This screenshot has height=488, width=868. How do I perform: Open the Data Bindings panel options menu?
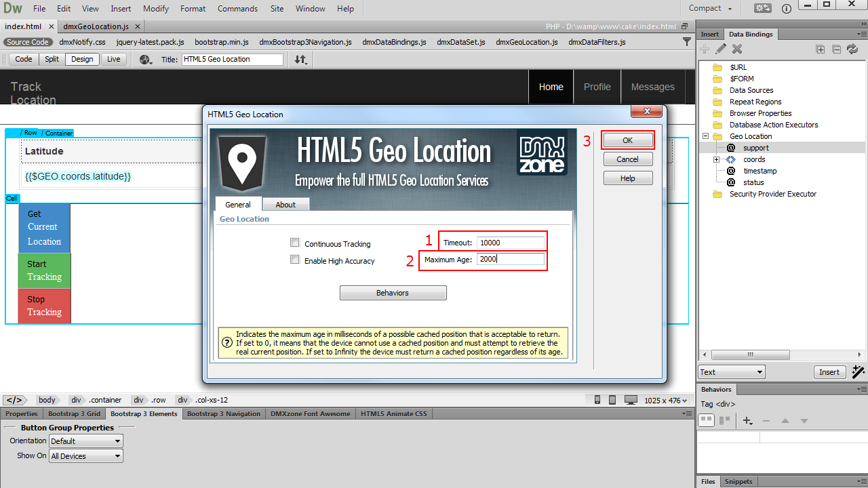pos(861,34)
